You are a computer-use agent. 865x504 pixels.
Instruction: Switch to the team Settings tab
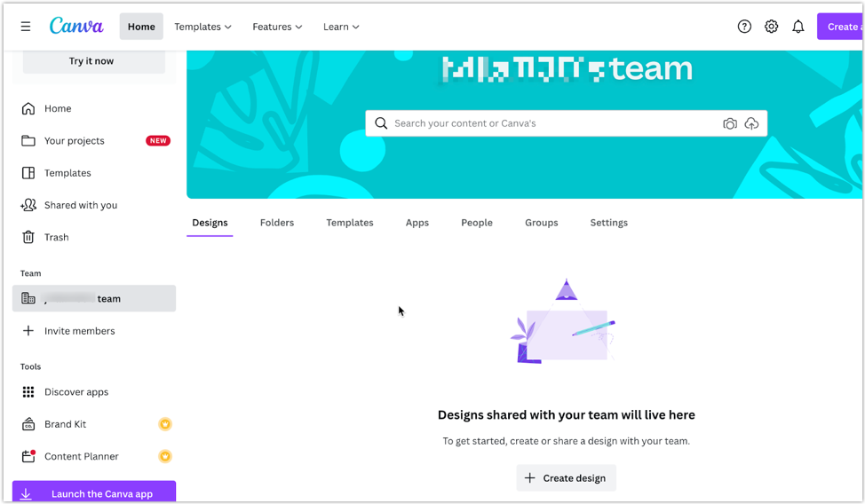[608, 223]
